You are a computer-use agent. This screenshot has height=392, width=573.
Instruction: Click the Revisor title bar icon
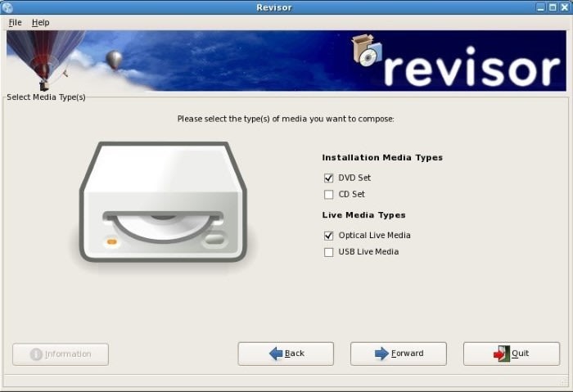point(7,7)
